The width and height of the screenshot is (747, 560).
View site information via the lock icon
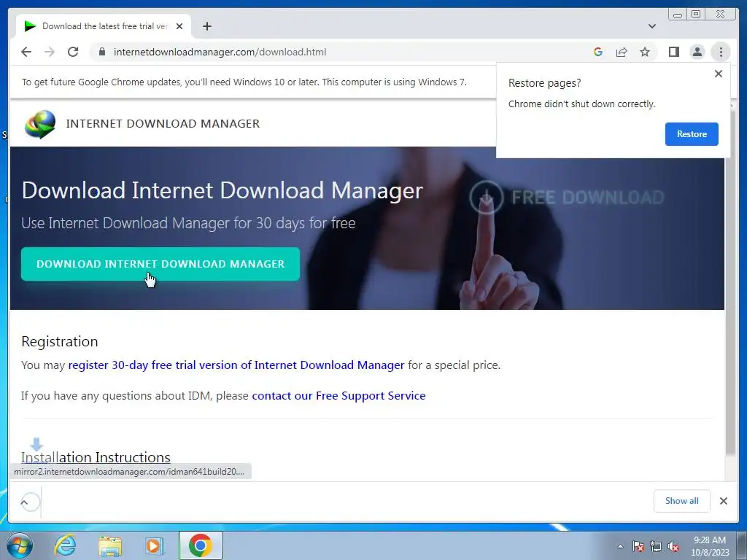101,52
